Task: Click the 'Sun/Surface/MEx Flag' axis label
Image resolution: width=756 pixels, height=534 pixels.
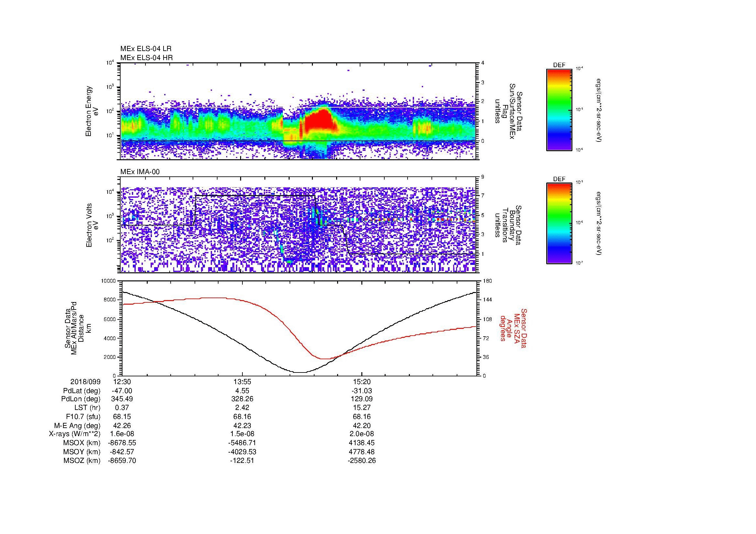Action: [508, 111]
